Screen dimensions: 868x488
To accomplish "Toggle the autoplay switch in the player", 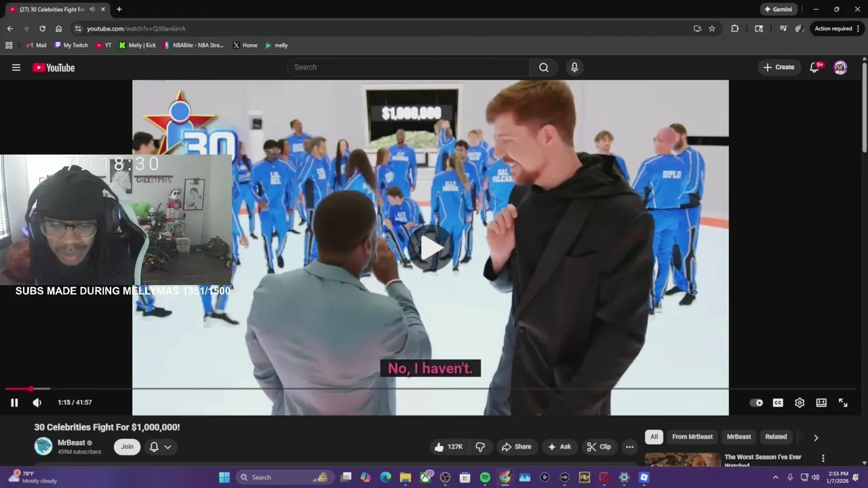I will 756,403.
